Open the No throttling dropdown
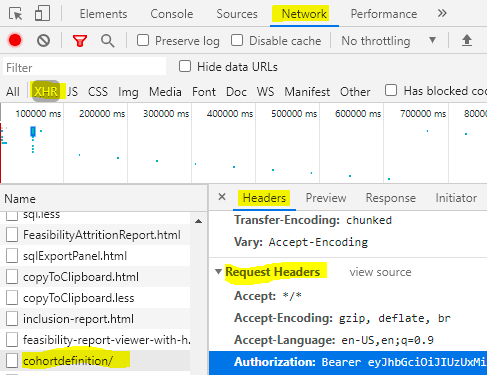The width and height of the screenshot is (487, 375). point(388,41)
